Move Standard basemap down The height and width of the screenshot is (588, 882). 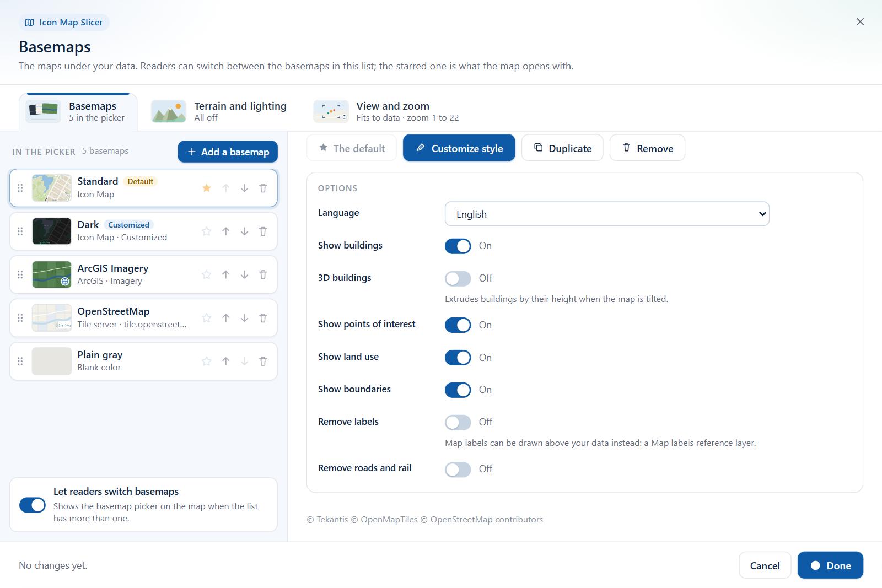click(x=244, y=188)
